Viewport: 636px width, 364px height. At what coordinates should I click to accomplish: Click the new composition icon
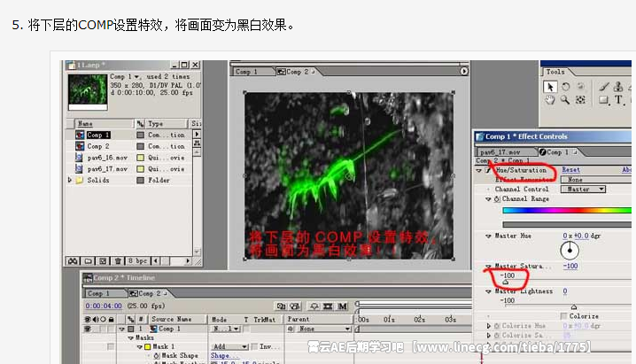click(x=103, y=261)
